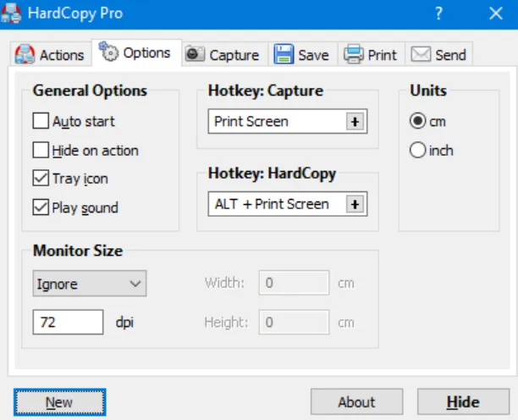Viewport: 518px width, 420px height.
Task: Open the Capture tab
Action: [x=224, y=54]
